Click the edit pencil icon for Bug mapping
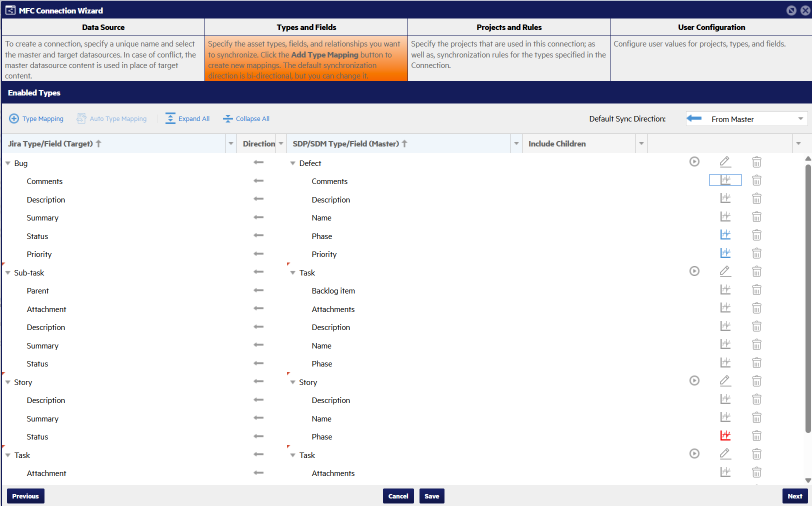Viewport: 812px width, 506px height. (725, 162)
